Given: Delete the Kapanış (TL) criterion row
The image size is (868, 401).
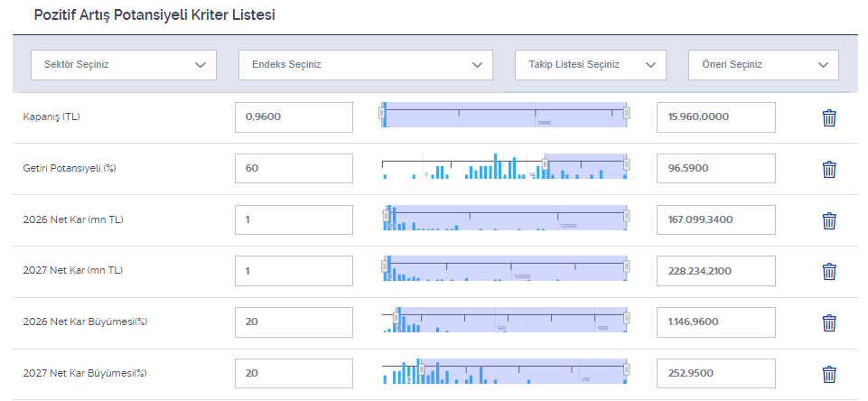Looking at the screenshot, I should click(829, 117).
